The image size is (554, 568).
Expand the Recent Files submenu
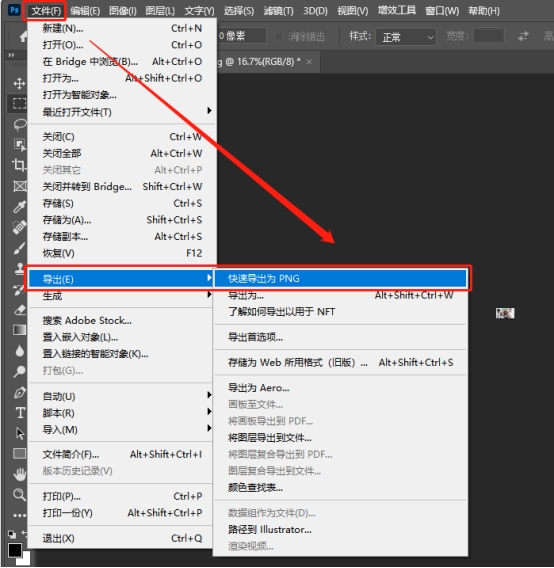click(122, 112)
